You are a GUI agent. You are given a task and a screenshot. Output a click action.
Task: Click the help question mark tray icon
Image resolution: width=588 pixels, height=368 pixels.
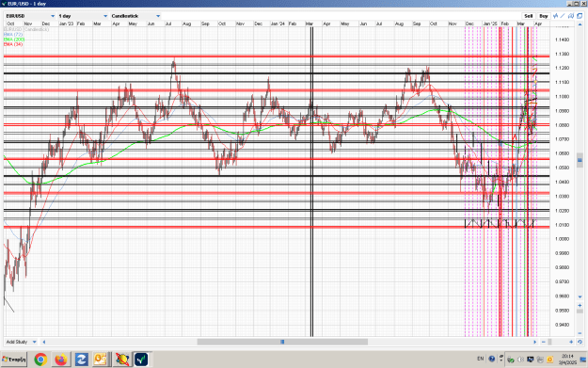(x=492, y=359)
